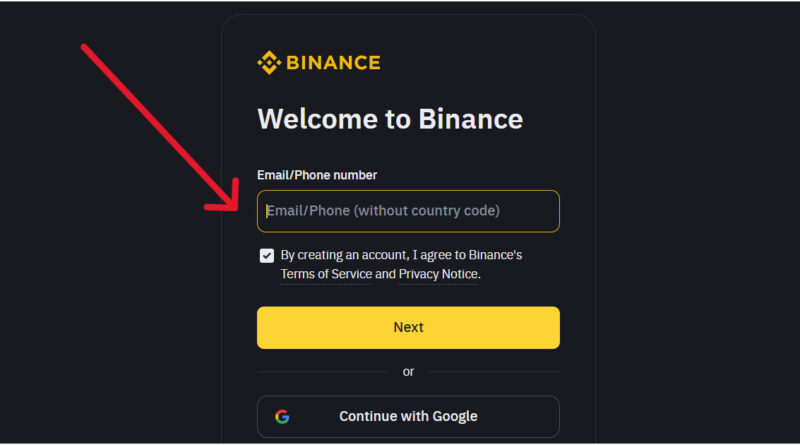Open the Terms of Service link
The image size is (800, 445).
[x=326, y=274]
